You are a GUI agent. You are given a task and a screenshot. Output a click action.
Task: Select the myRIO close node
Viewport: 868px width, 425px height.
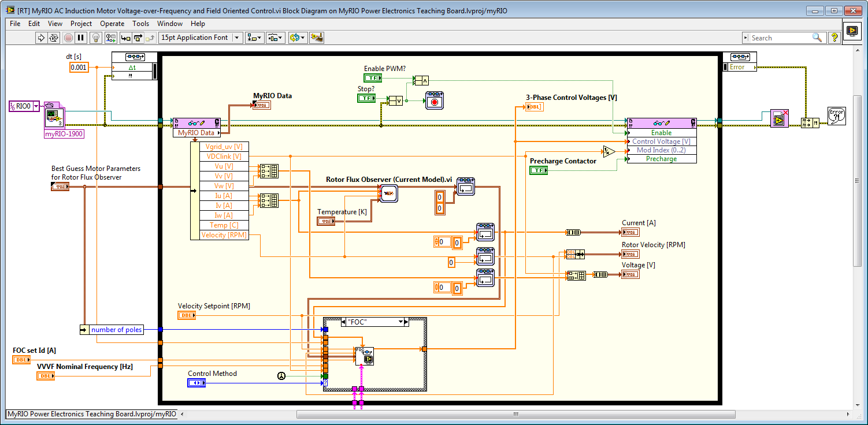(780, 118)
